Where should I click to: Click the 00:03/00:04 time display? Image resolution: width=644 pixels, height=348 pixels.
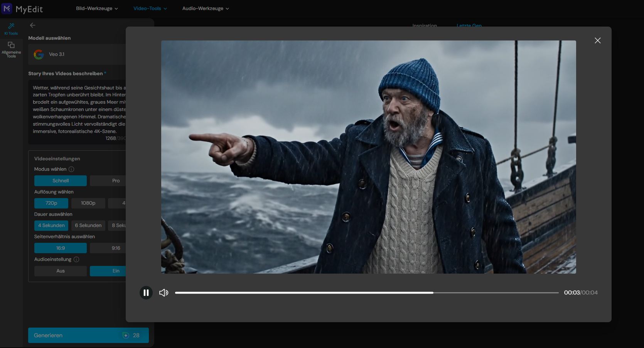point(581,293)
